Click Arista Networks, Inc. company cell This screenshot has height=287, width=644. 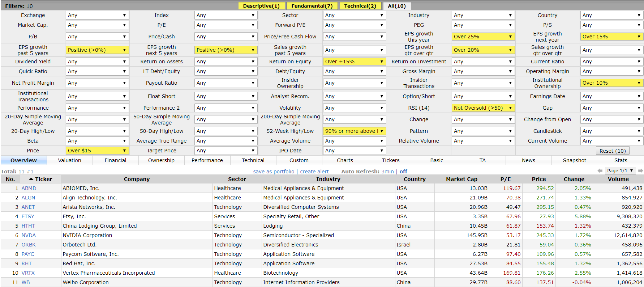tap(137, 207)
